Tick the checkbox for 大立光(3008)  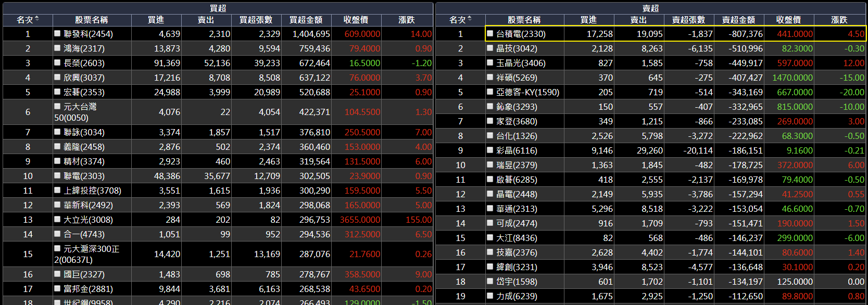pyautogui.click(x=57, y=220)
